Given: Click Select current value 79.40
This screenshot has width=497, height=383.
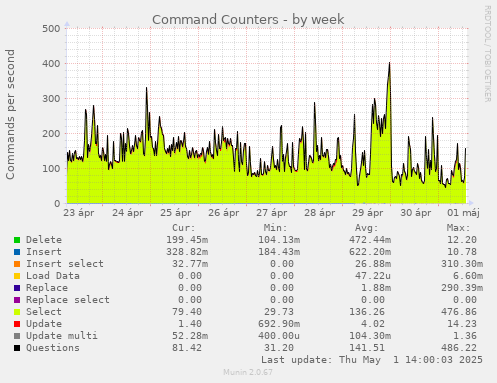Looking at the screenshot, I should 187,312.
